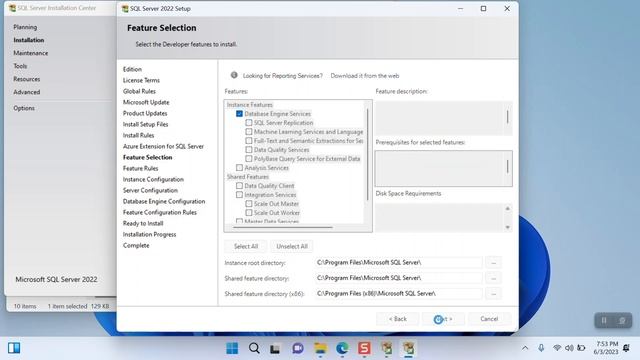
Task: Click Unselect All button
Action: pos(292,246)
